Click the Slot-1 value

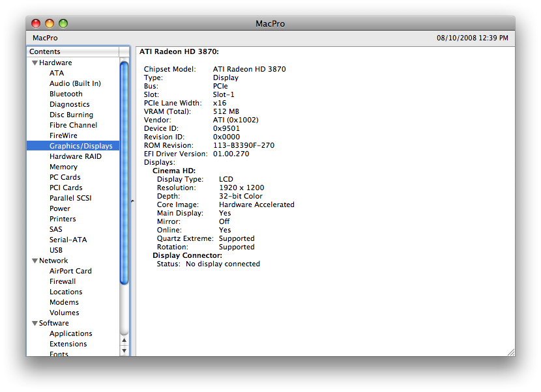point(224,94)
